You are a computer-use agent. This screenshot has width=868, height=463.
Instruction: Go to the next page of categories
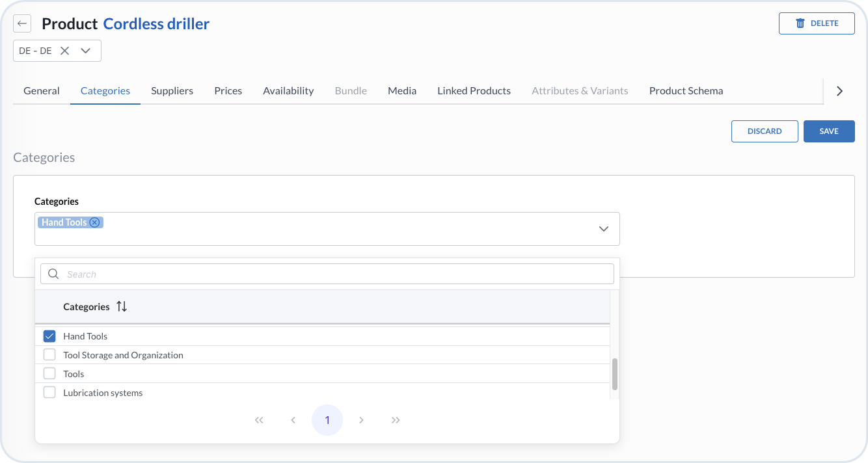point(361,420)
